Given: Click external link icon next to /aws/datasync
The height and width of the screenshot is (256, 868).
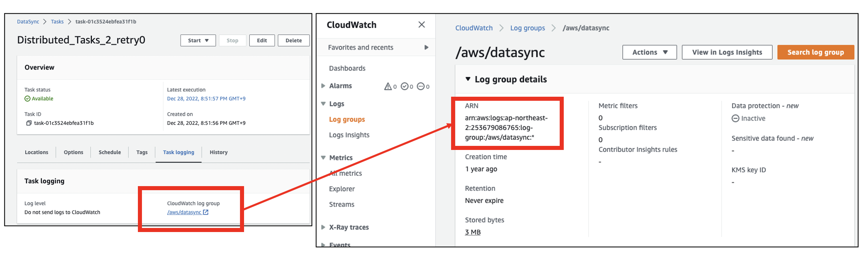Looking at the screenshot, I should click(206, 212).
